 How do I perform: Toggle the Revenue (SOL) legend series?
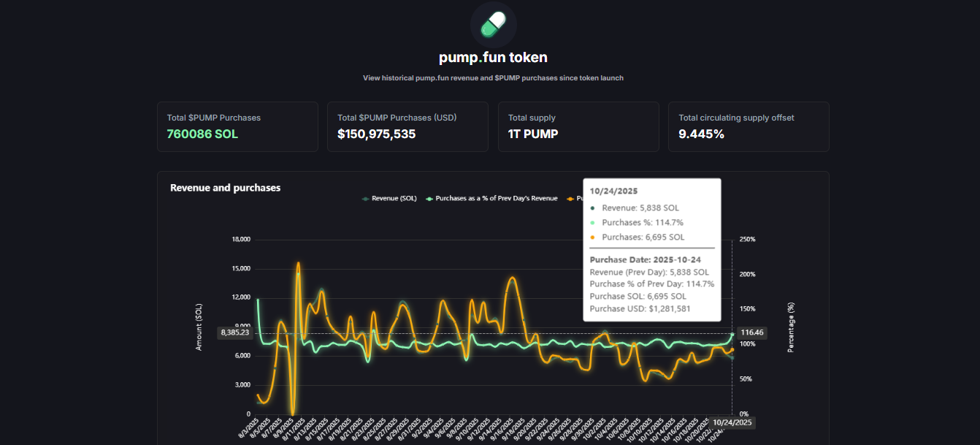pos(389,198)
